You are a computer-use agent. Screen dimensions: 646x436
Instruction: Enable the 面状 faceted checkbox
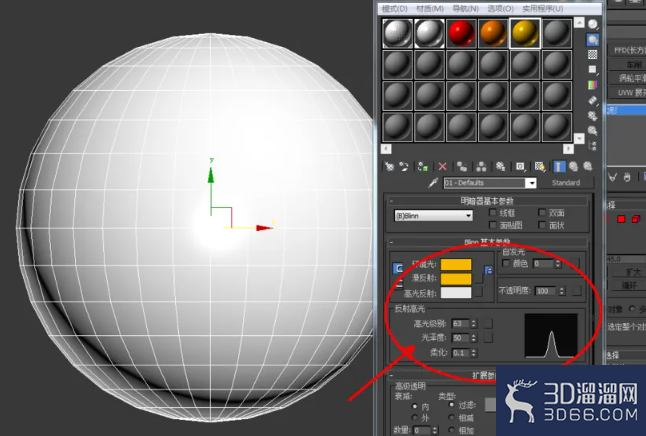tap(542, 225)
